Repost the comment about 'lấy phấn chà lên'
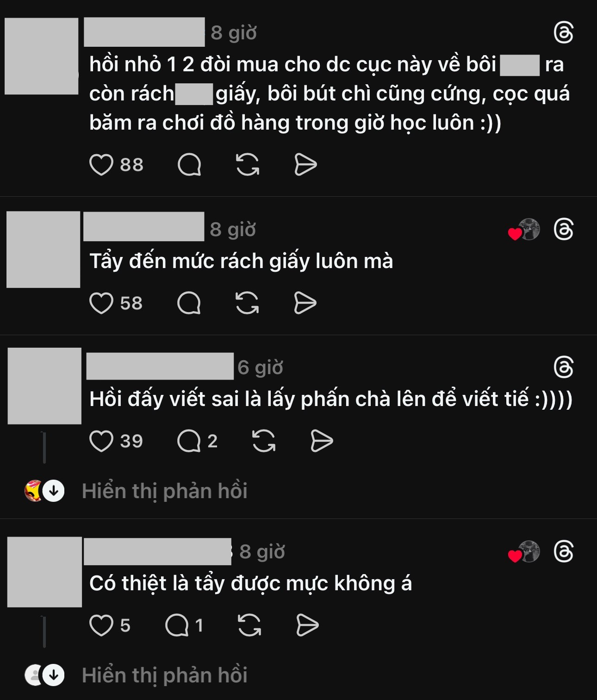 coord(264,441)
